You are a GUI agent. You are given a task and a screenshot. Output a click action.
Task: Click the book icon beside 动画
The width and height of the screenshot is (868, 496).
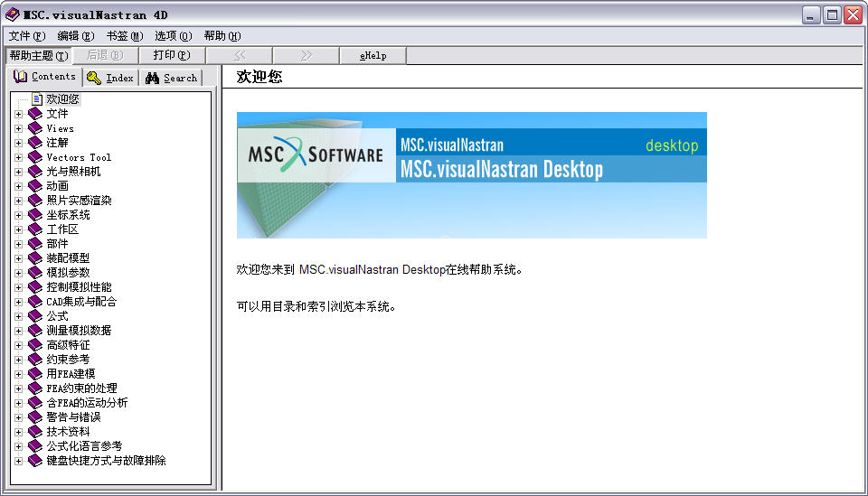35,186
